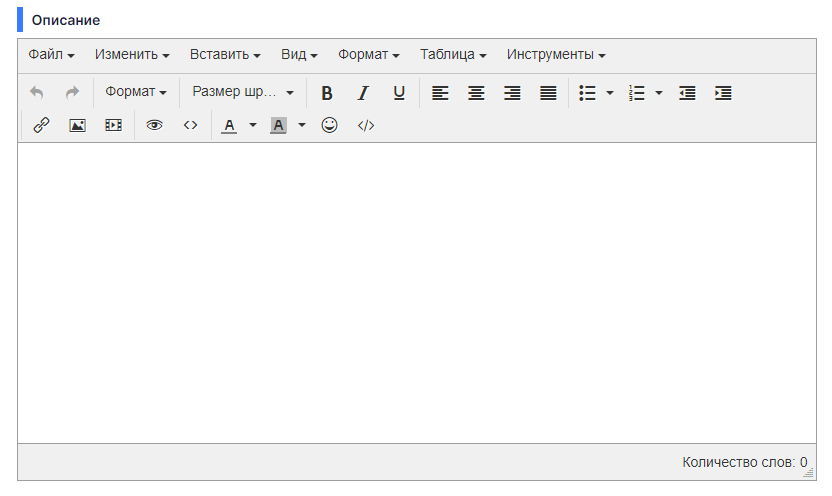Open bullet list style dropdown arrow
This screenshot has height=496, width=832.
610,93
